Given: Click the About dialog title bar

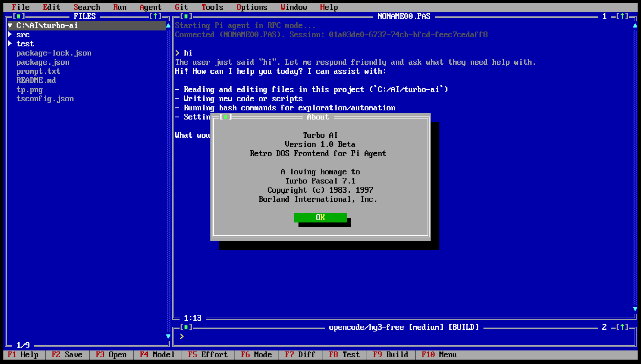Looking at the screenshot, I should pyautogui.click(x=318, y=117).
